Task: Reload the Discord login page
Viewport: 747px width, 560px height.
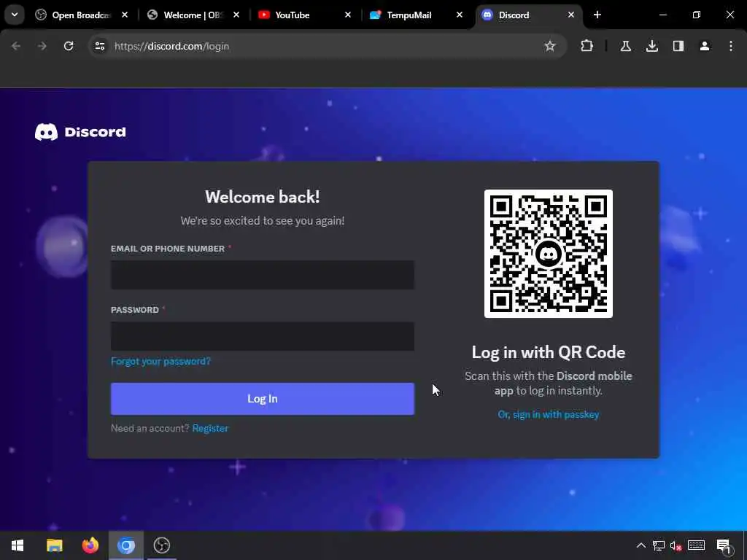Action: pyautogui.click(x=69, y=46)
